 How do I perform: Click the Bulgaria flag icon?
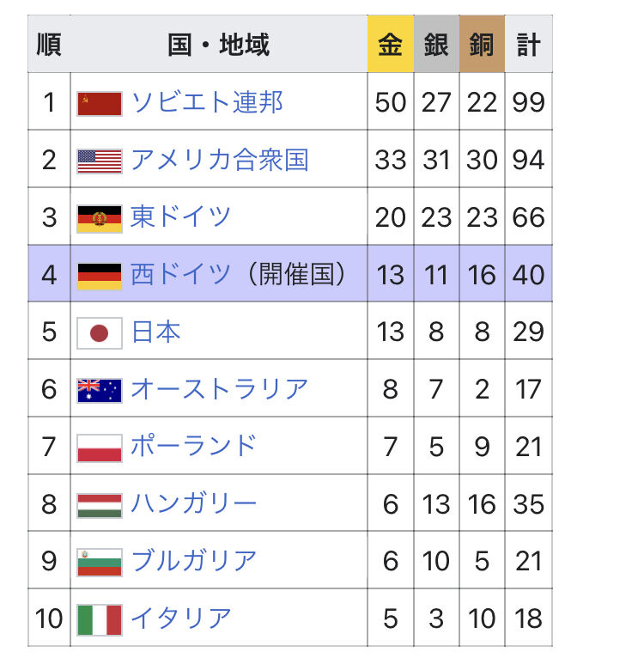pos(100,562)
